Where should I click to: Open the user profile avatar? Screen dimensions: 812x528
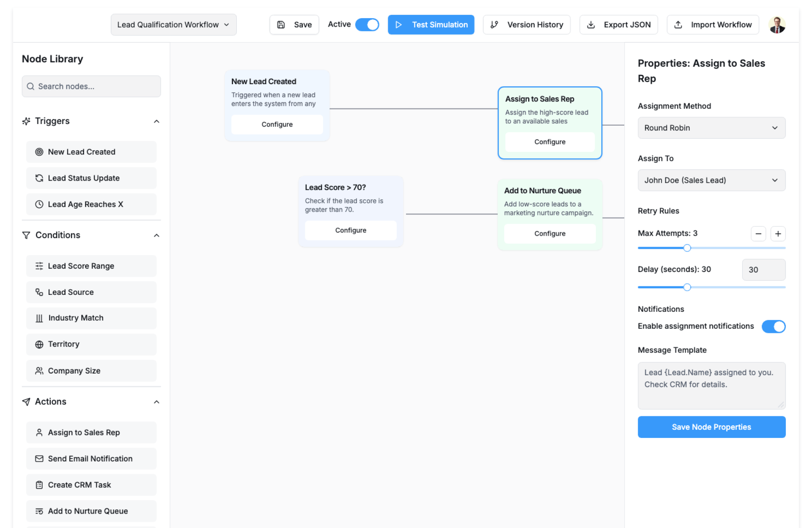777,25
